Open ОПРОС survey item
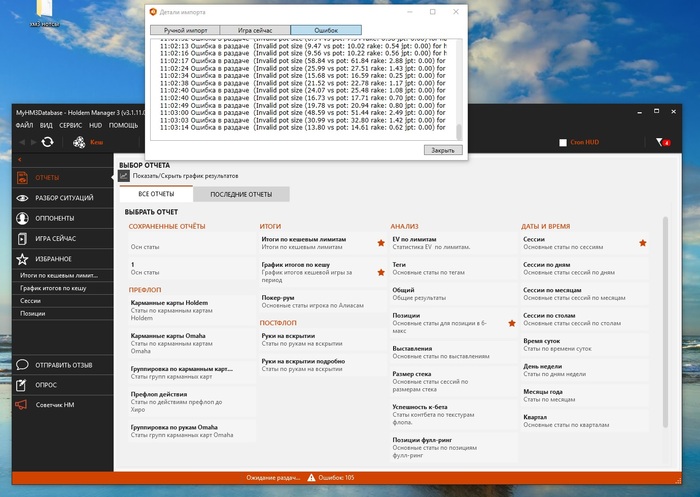700x497 pixels. tap(62, 385)
